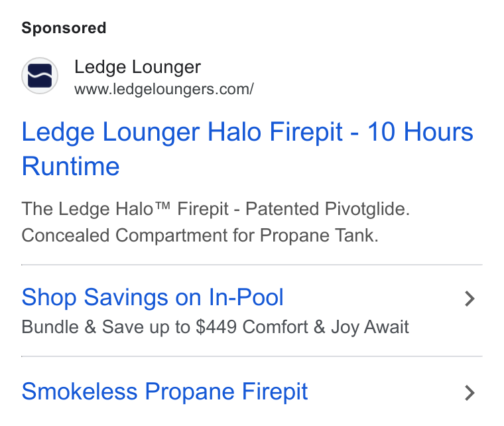Click 'Halo Firepit' in the blue headline
This screenshot has height=426, width=504.
point(275,131)
